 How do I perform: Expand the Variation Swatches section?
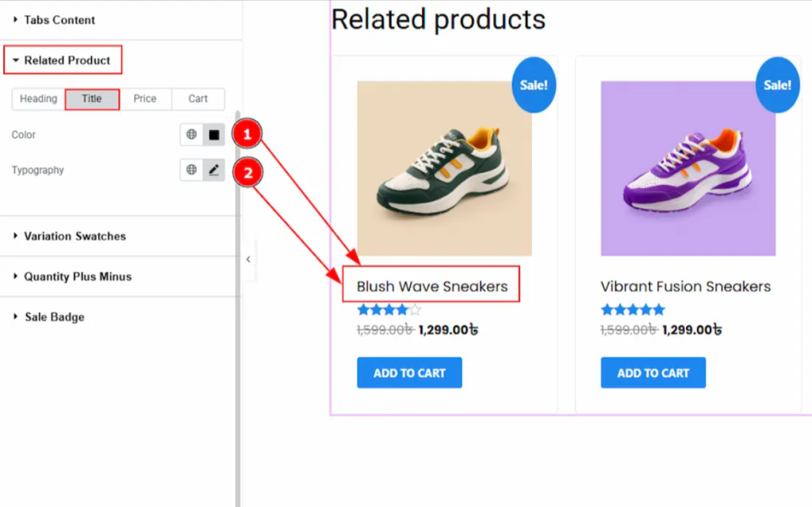(75, 236)
